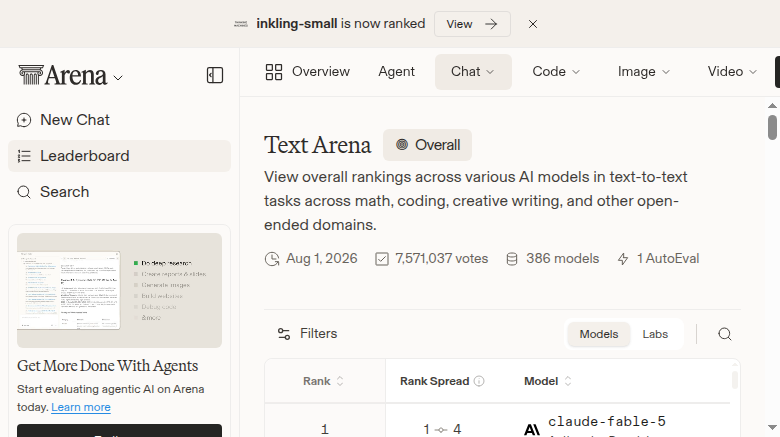780x437 pixels.
Task: Click the Rank Spread column header
Action: 434,381
